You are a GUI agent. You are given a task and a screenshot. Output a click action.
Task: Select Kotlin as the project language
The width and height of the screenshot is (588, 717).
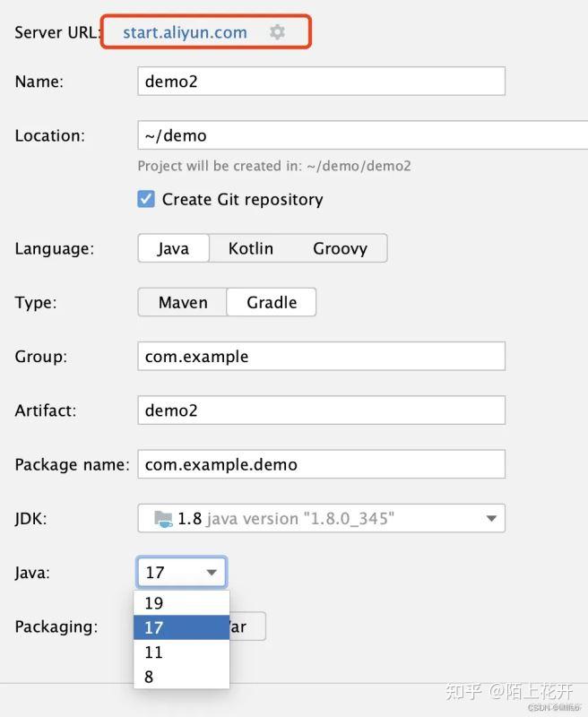tap(251, 248)
